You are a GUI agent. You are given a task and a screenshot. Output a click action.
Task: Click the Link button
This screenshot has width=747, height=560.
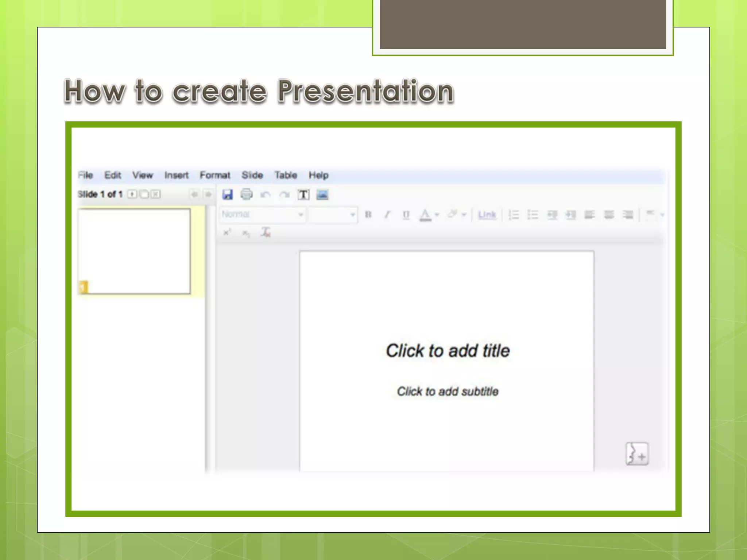point(487,215)
